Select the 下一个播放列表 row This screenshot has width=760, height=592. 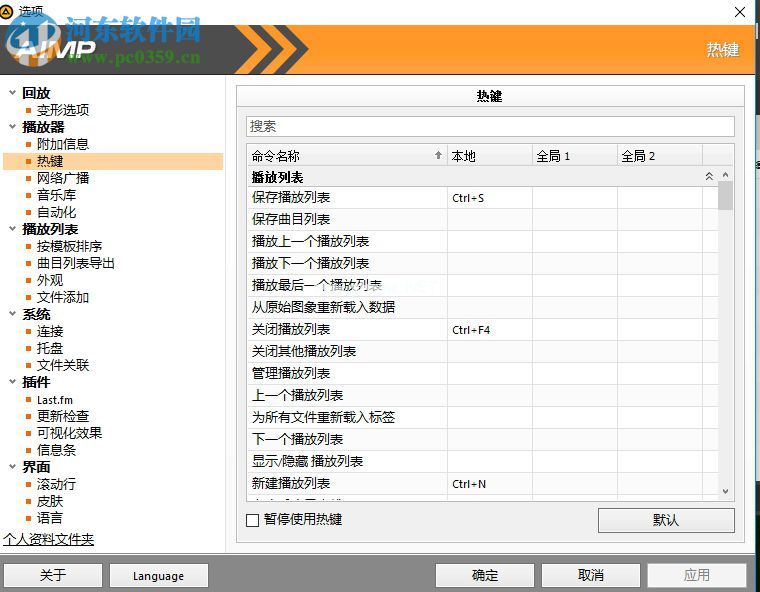click(482, 439)
